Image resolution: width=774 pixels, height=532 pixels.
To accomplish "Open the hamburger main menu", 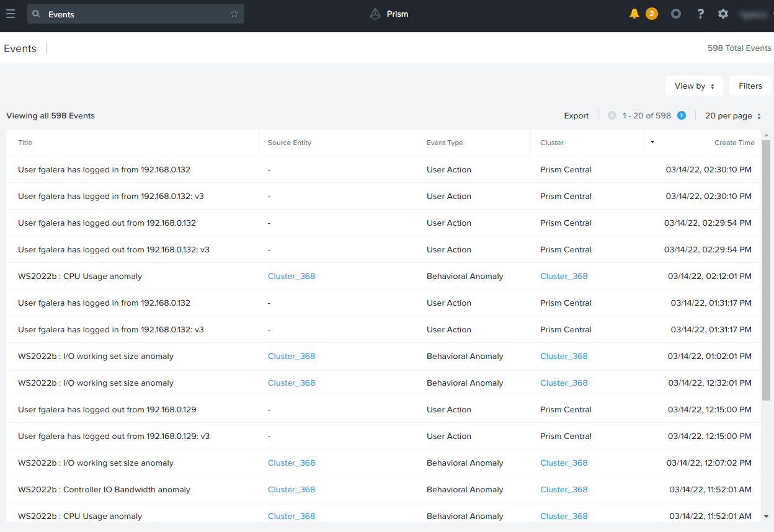I will (11, 14).
